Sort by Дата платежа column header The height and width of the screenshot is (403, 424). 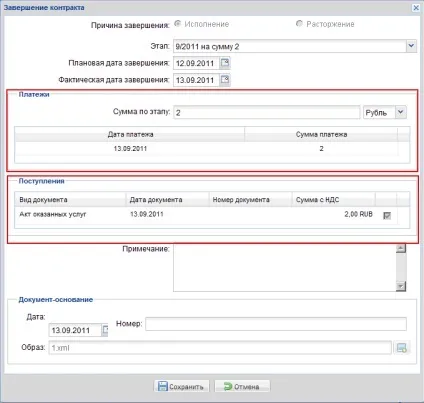pos(130,134)
